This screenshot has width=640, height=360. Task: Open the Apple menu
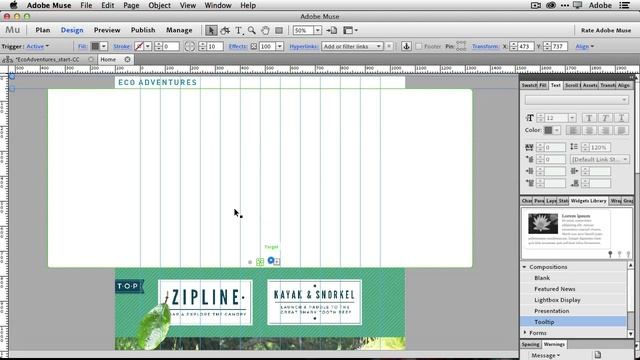[x=13, y=5]
